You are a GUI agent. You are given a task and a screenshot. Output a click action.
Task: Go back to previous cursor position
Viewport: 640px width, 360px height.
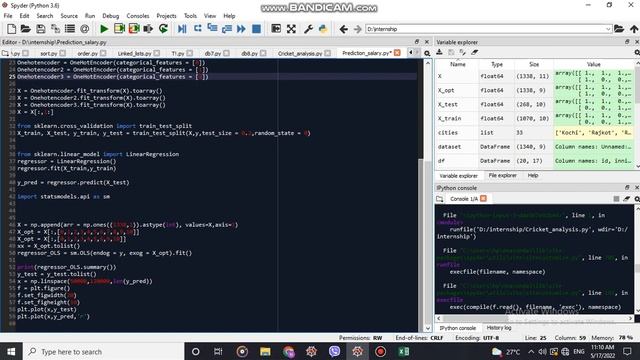coord(343,29)
